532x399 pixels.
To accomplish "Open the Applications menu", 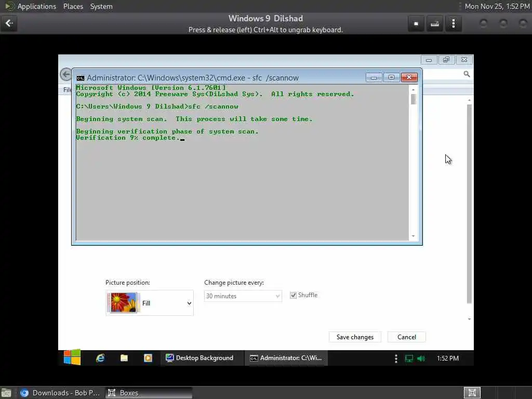I will tap(37, 6).
